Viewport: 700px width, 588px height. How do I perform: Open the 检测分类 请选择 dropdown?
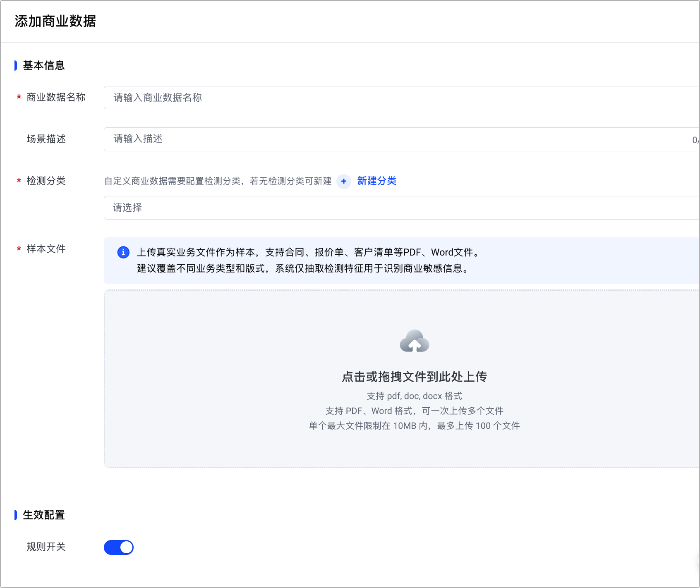[x=402, y=208]
